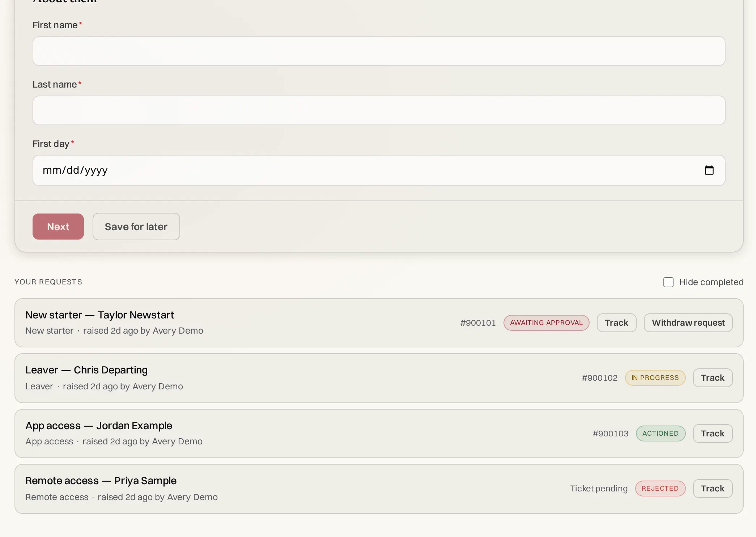Select the First day field label

pos(51,144)
